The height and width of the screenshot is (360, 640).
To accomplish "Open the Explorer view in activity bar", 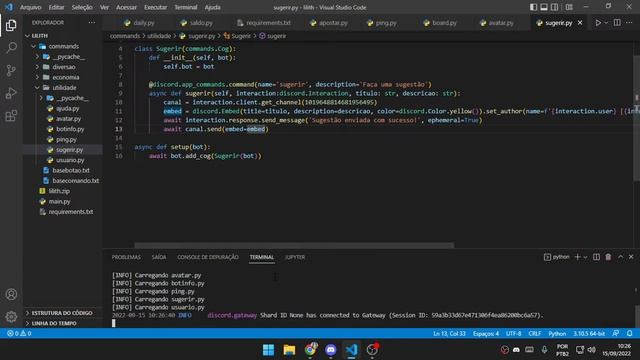I will tap(11, 25).
